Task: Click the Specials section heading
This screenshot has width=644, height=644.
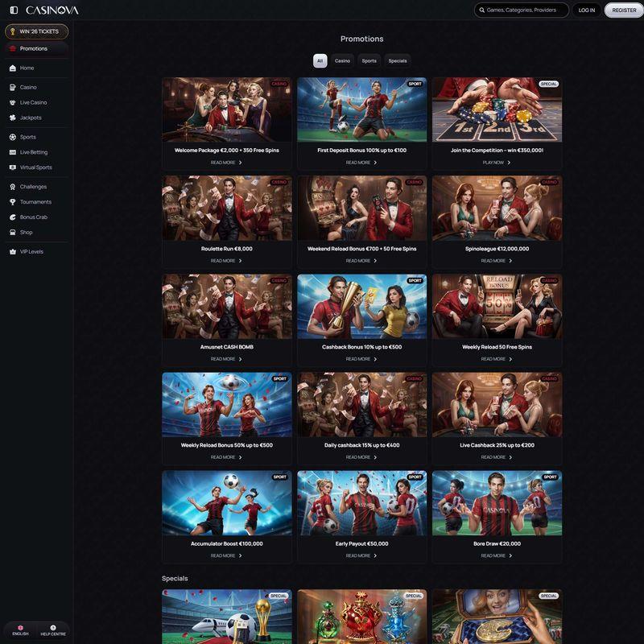Action: click(175, 578)
